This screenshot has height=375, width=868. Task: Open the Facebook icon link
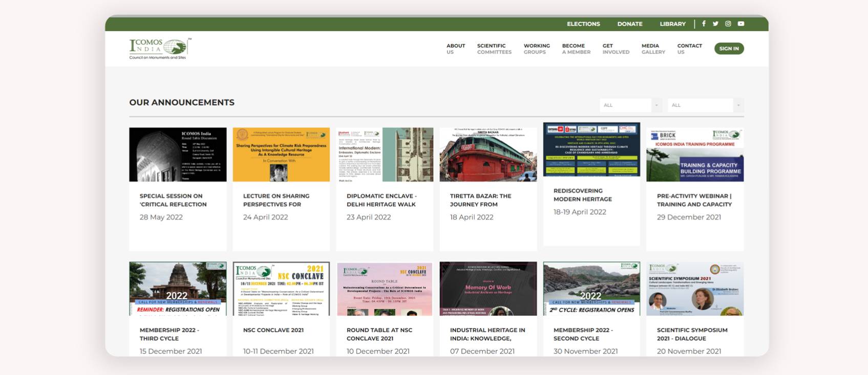point(704,24)
